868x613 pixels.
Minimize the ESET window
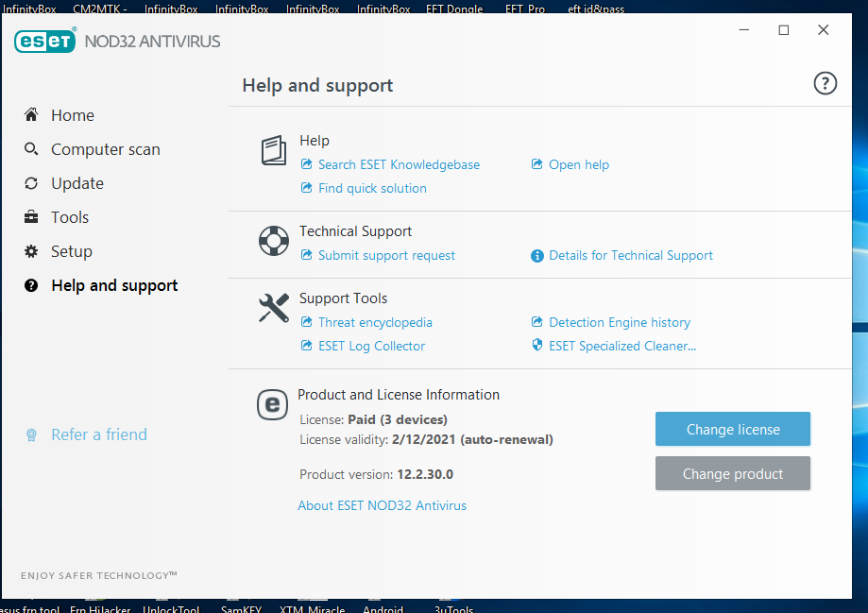pyautogui.click(x=744, y=30)
